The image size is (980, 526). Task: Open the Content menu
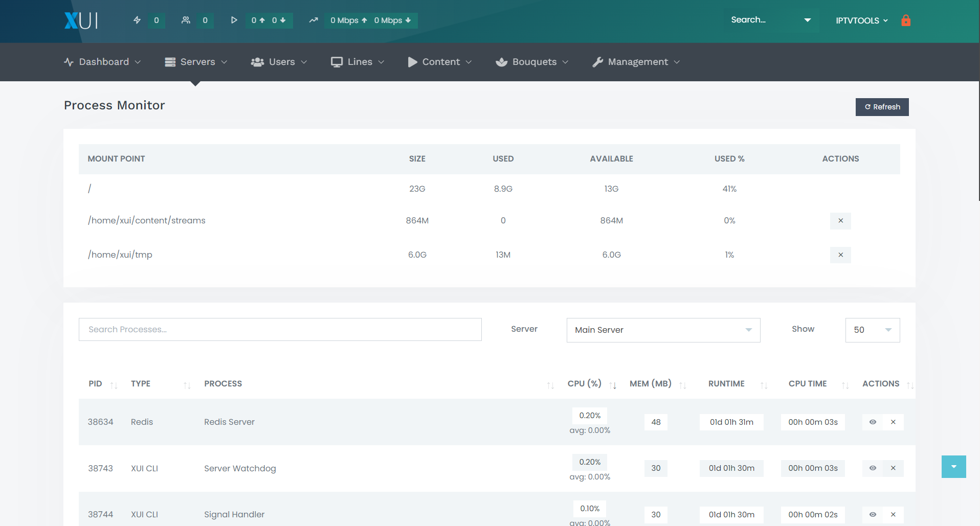tap(440, 62)
